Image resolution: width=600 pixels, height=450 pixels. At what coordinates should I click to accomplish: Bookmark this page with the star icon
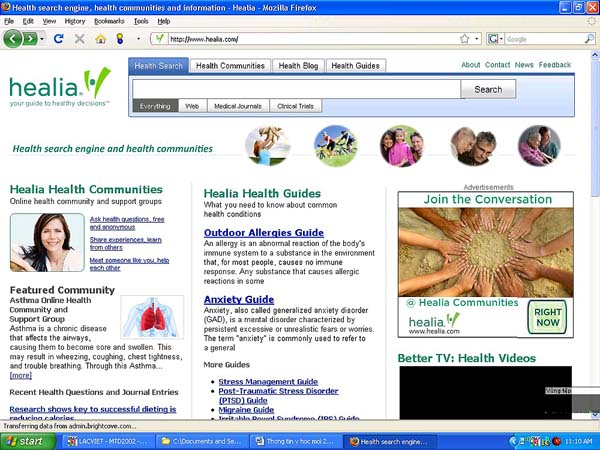coord(464,39)
